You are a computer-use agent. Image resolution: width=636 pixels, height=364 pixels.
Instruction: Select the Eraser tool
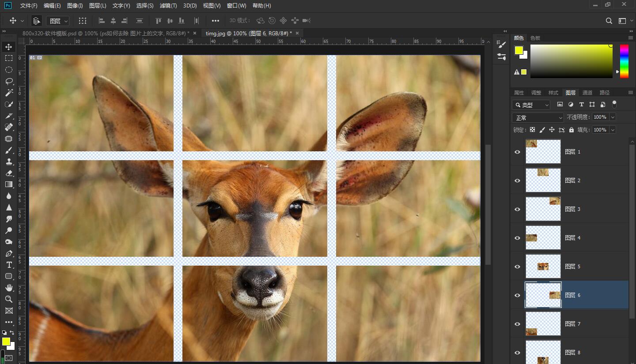[x=9, y=173]
